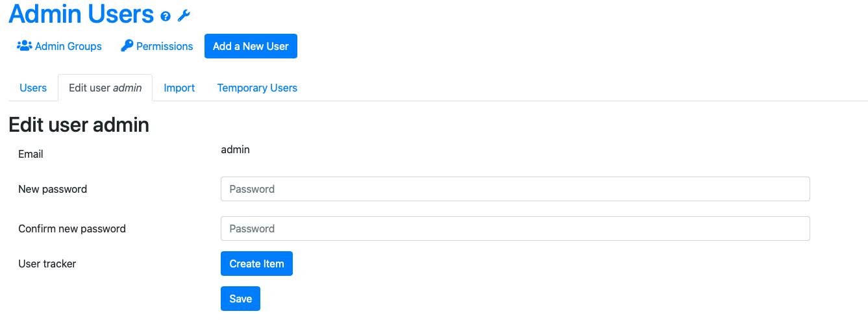Click the Add a New User button

click(251, 46)
